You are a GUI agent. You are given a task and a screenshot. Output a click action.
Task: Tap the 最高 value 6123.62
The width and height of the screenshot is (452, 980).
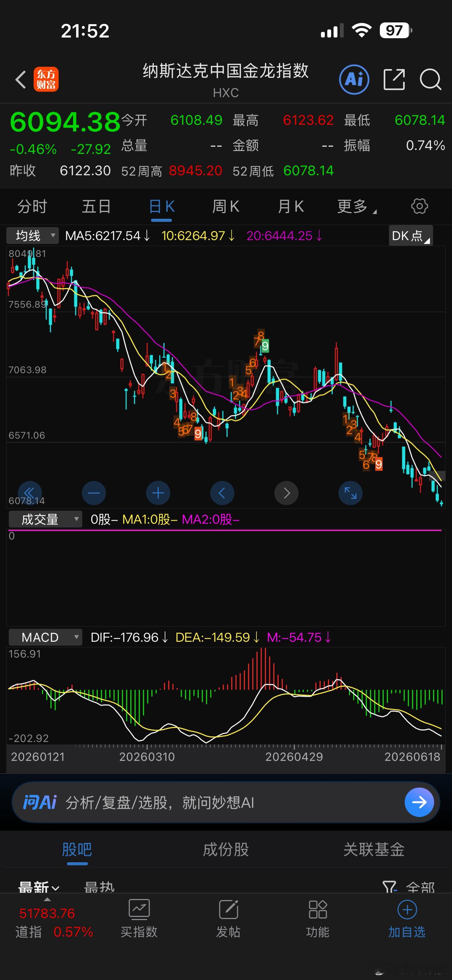coord(308,120)
